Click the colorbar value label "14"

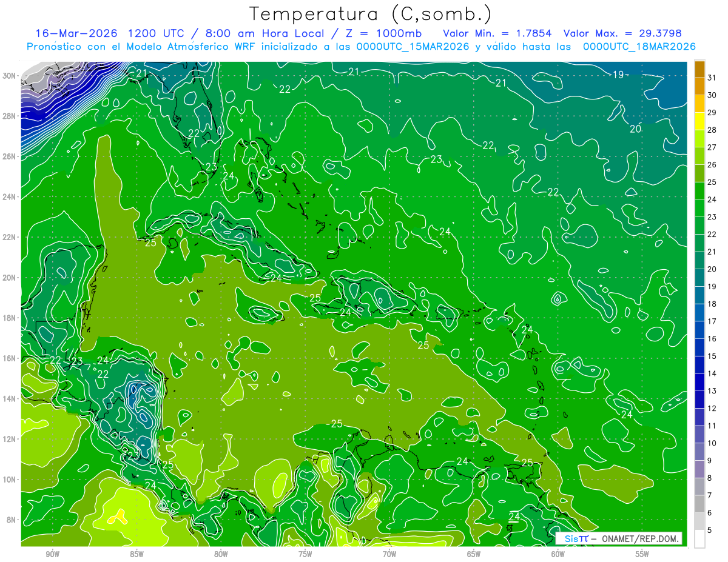click(712, 373)
